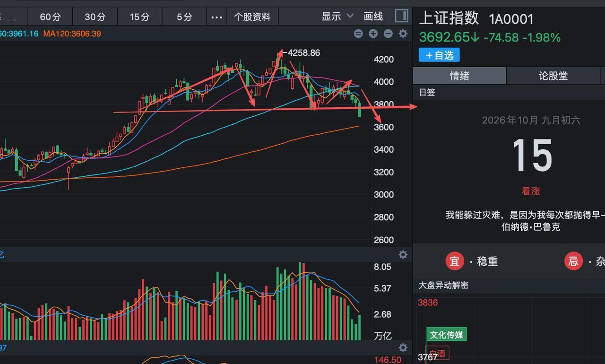Click the point change -74.58
This screenshot has width=605, height=364.
coord(501,37)
